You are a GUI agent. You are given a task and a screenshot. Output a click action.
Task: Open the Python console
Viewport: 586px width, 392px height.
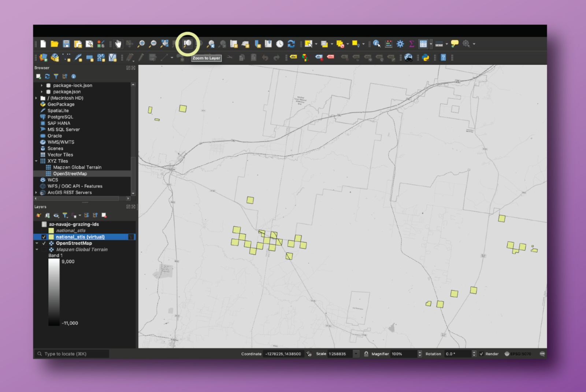[x=426, y=58]
